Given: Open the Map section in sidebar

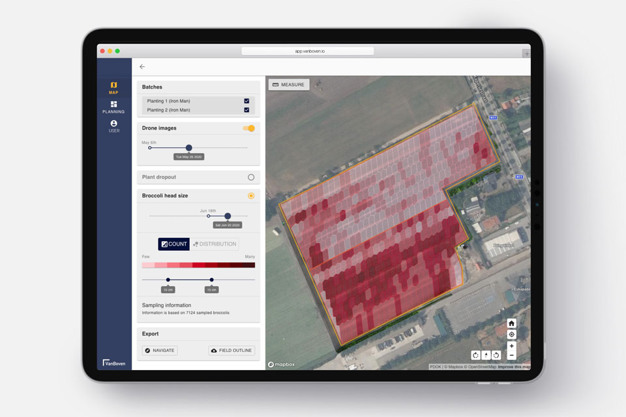Looking at the screenshot, I should tap(113, 88).
